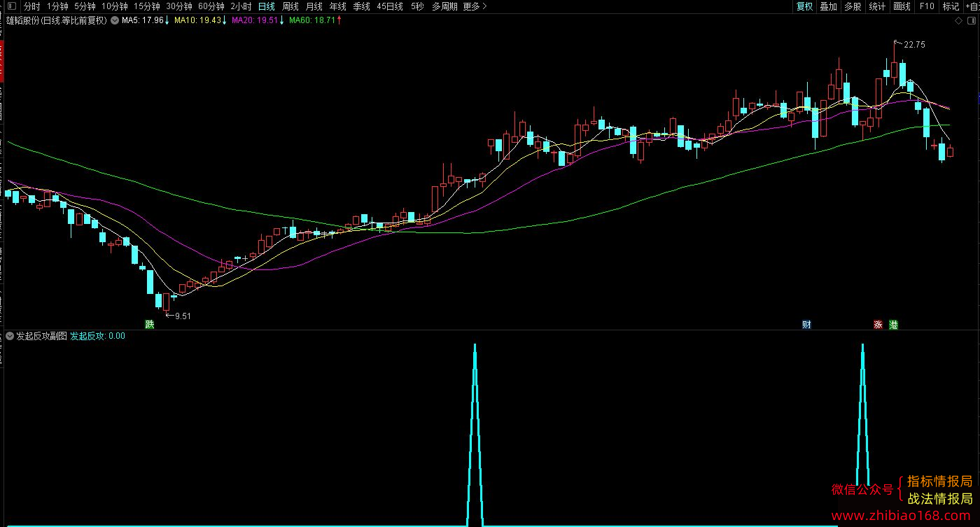Click the MA20: 19.51 label

point(255,20)
